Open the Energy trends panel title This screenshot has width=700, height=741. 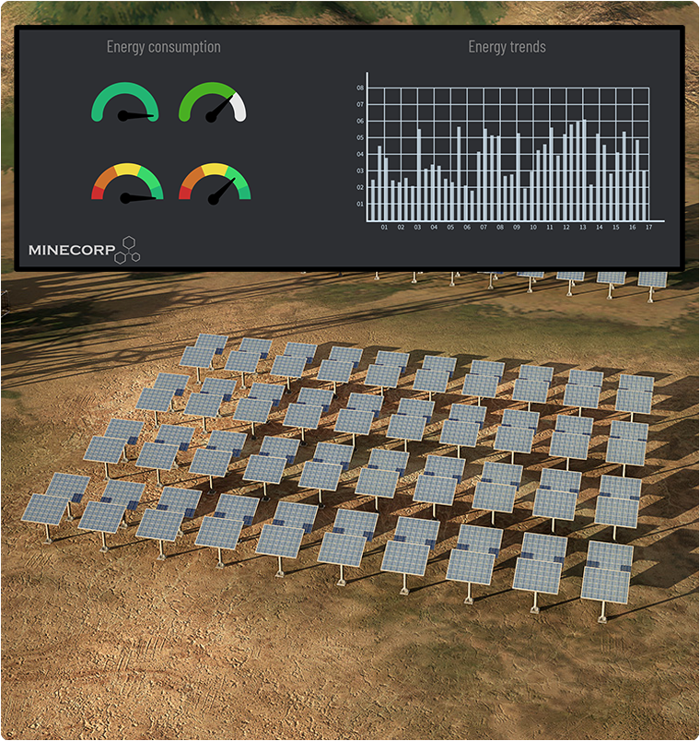[507, 47]
